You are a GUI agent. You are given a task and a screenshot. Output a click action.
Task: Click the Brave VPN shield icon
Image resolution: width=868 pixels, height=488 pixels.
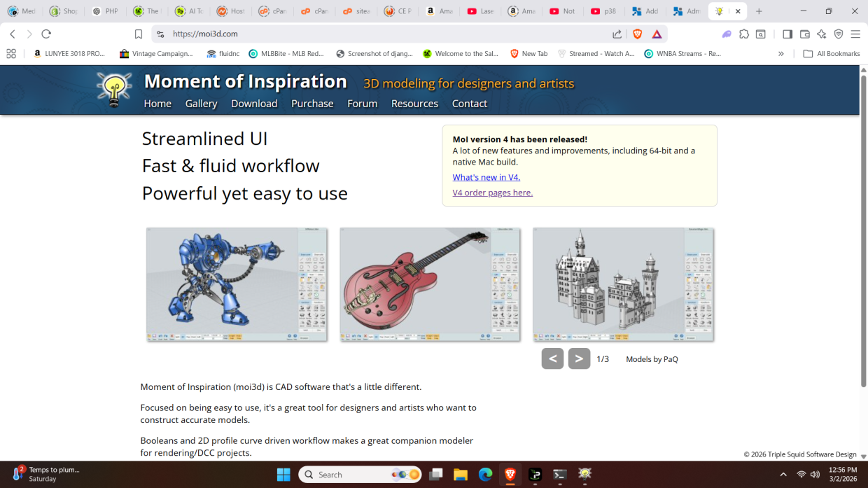click(839, 33)
